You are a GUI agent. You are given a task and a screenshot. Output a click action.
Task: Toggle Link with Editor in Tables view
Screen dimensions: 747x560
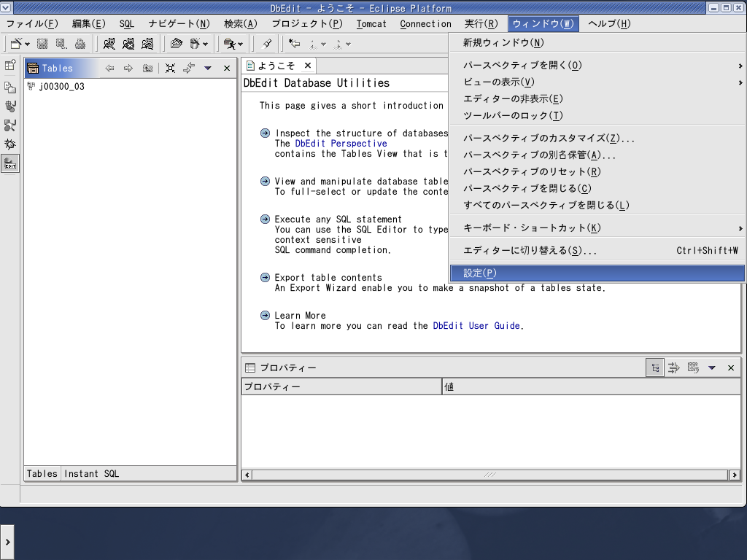click(x=189, y=68)
